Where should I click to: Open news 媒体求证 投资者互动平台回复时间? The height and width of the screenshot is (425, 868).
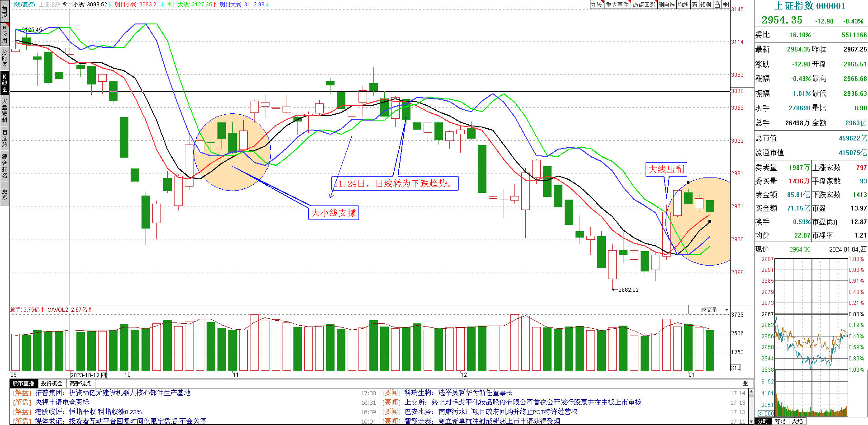(121, 421)
